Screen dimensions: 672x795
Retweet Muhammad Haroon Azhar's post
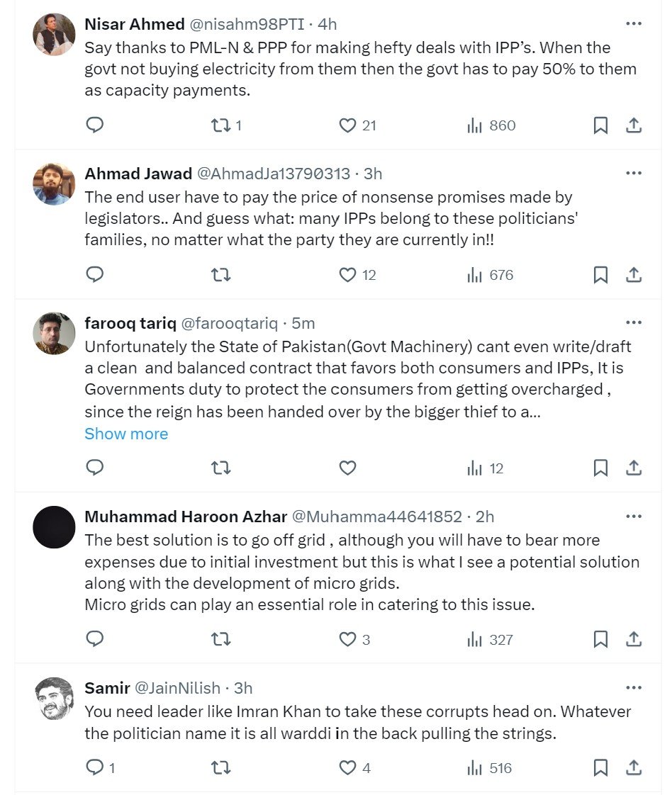[x=220, y=640]
